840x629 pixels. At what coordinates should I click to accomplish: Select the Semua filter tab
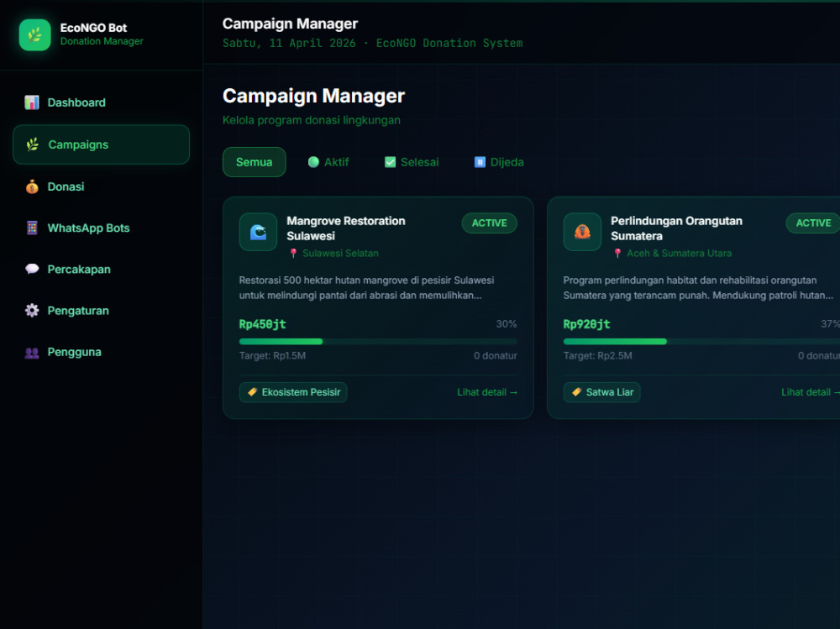pos(255,162)
